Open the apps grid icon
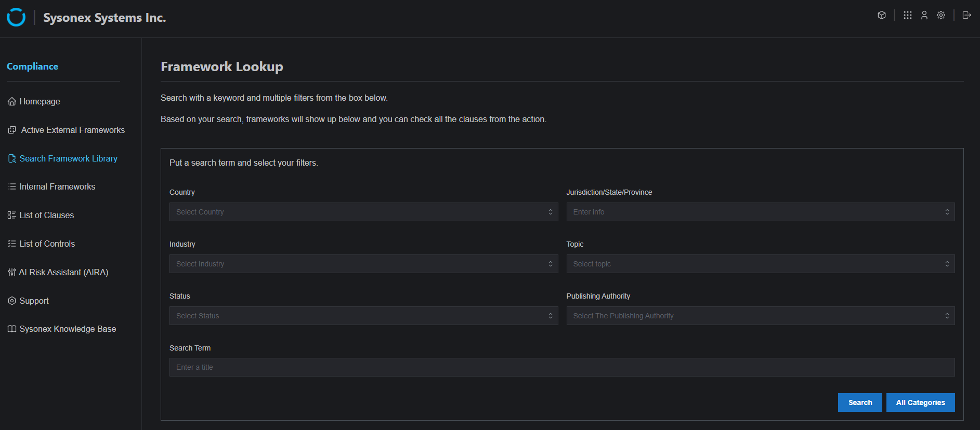Image resolution: width=980 pixels, height=430 pixels. point(908,15)
